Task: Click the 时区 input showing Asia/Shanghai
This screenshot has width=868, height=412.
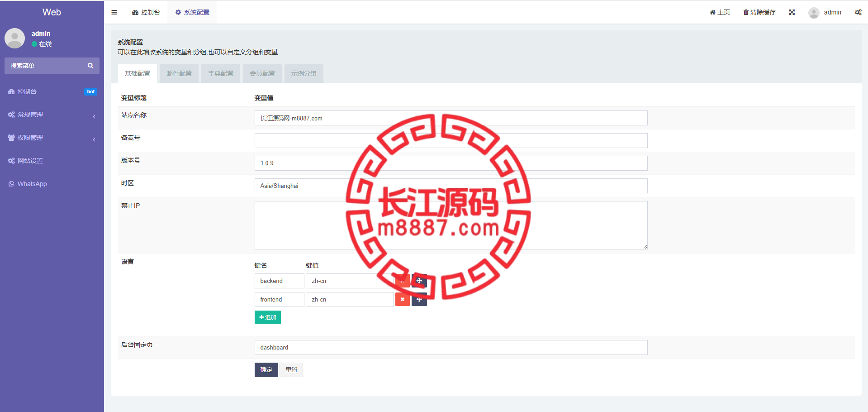Action: pos(451,186)
